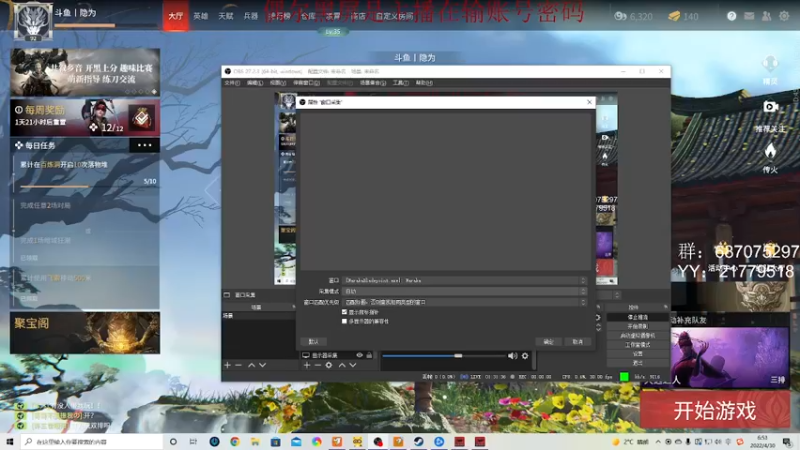800x450 pixels.
Task: Move scene up in OBS scenes panel
Action: (x=251, y=365)
